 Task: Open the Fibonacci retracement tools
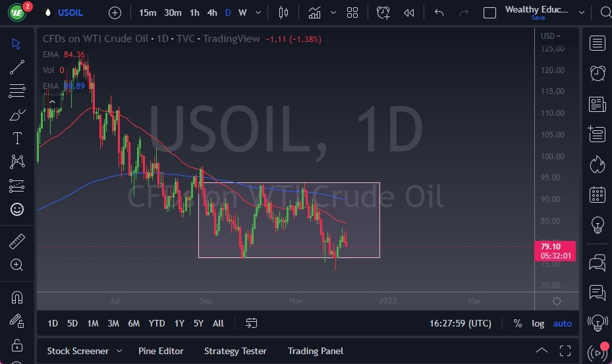[x=16, y=91]
